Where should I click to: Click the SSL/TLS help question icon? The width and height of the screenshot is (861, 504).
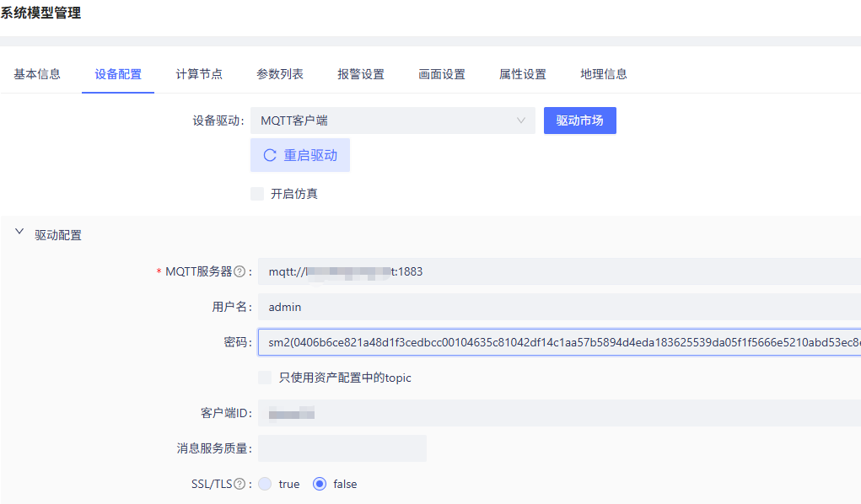(239, 484)
